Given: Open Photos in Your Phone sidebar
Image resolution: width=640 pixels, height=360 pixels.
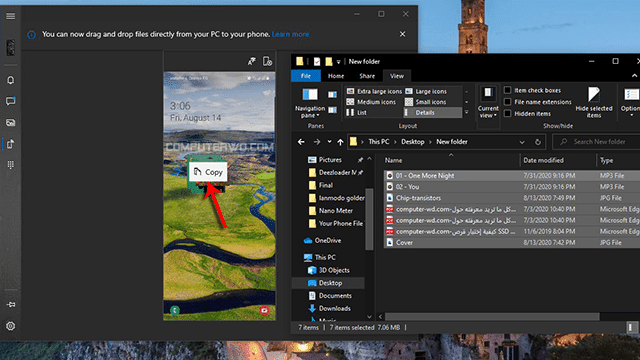Looking at the screenshot, I should pyautogui.click(x=11, y=122).
